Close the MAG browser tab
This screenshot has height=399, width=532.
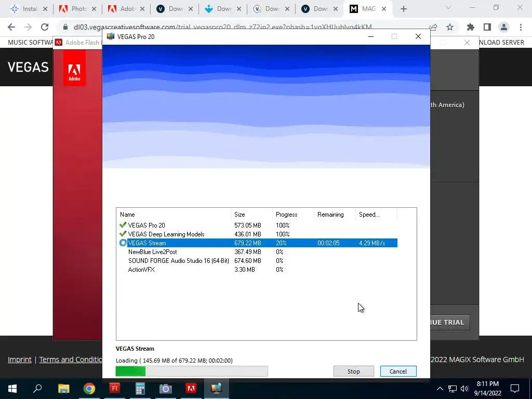click(384, 9)
